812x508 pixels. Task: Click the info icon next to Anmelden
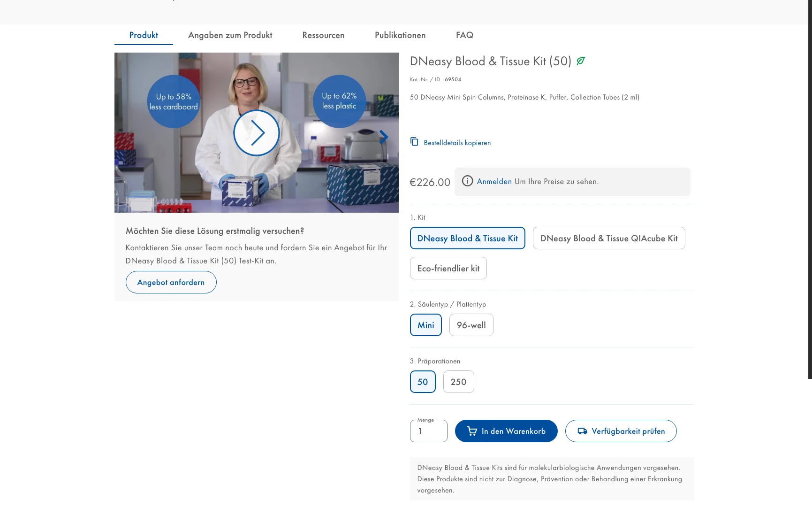tap(467, 181)
